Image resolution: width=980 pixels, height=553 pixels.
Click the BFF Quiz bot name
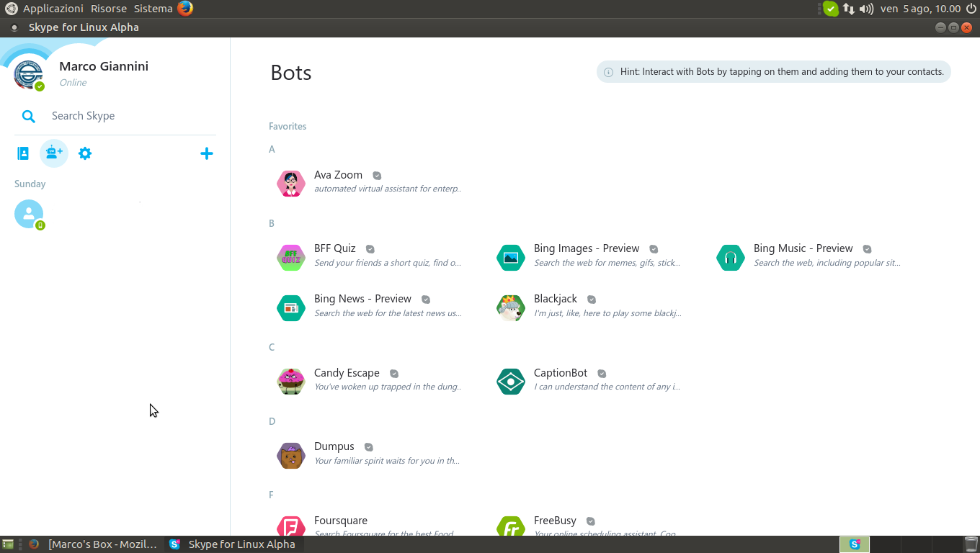(335, 248)
